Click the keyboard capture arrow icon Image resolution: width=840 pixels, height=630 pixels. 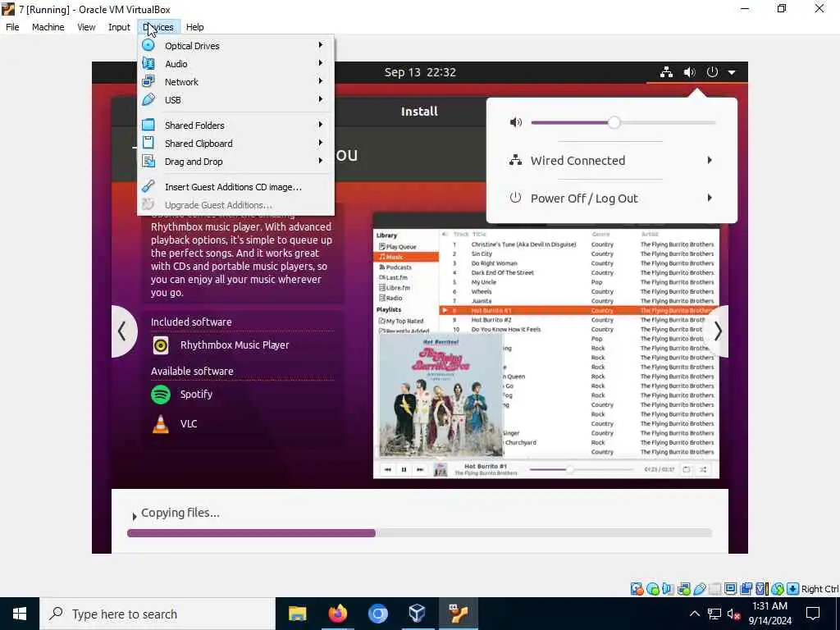pyautogui.click(x=793, y=589)
